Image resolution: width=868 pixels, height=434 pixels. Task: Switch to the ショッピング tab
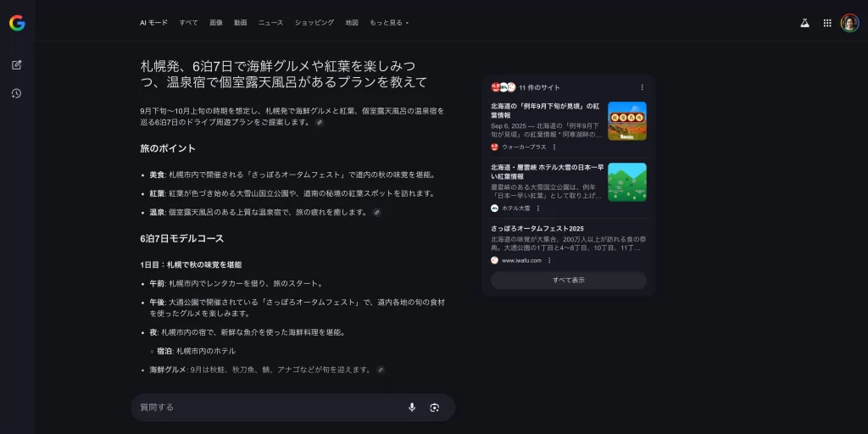314,23
